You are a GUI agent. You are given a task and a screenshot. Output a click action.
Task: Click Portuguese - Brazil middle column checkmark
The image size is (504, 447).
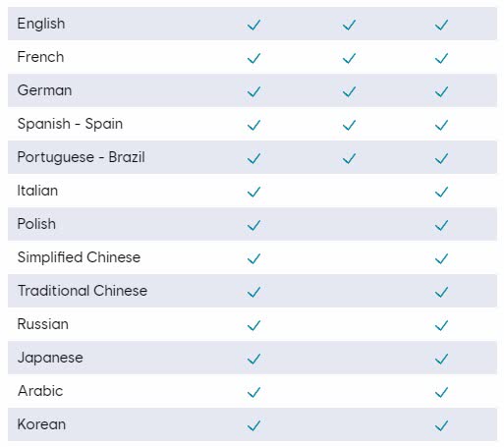click(349, 158)
